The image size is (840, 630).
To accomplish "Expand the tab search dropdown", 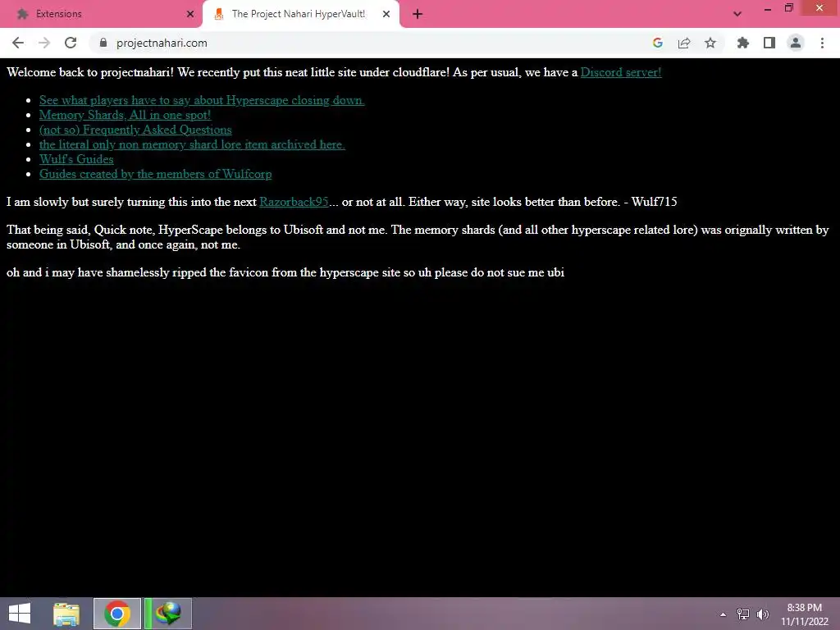I will click(737, 14).
